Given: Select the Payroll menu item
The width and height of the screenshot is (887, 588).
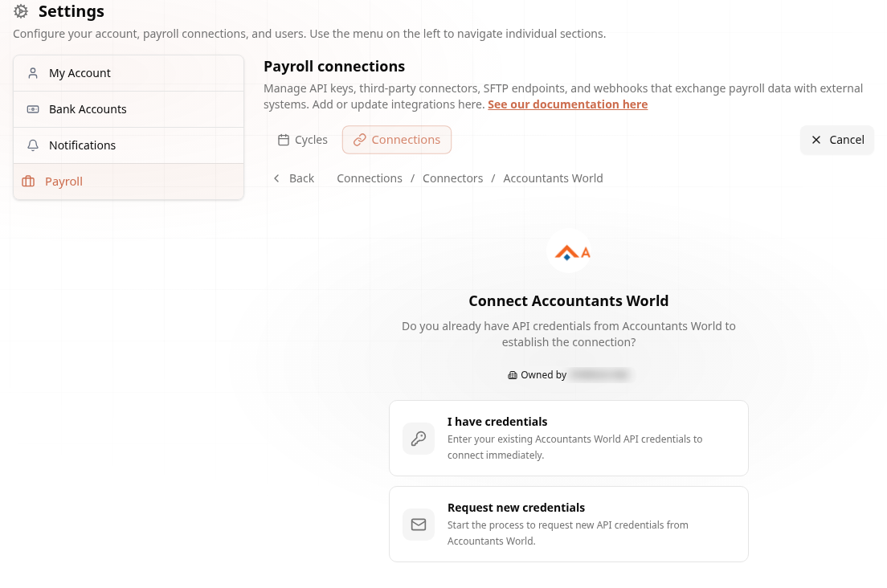Looking at the screenshot, I should [x=129, y=182].
